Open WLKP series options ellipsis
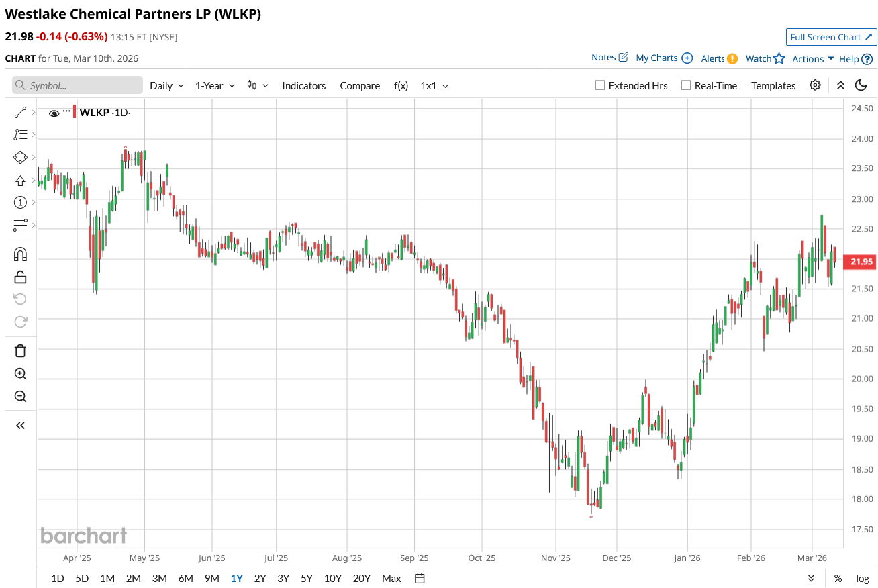Screen dimensions: 878x588 66,111
